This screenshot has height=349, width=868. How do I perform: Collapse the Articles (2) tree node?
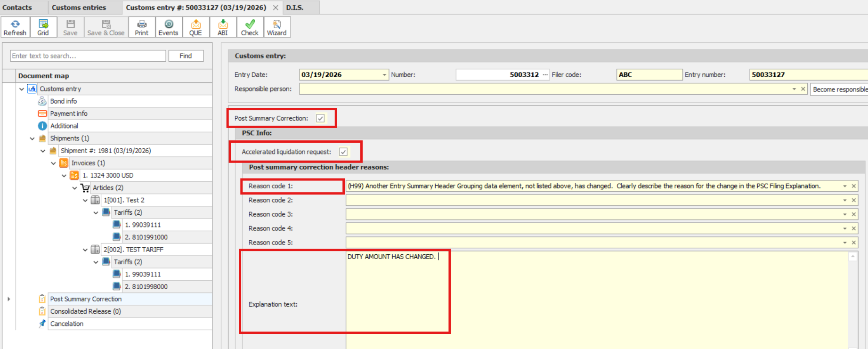pos(74,188)
